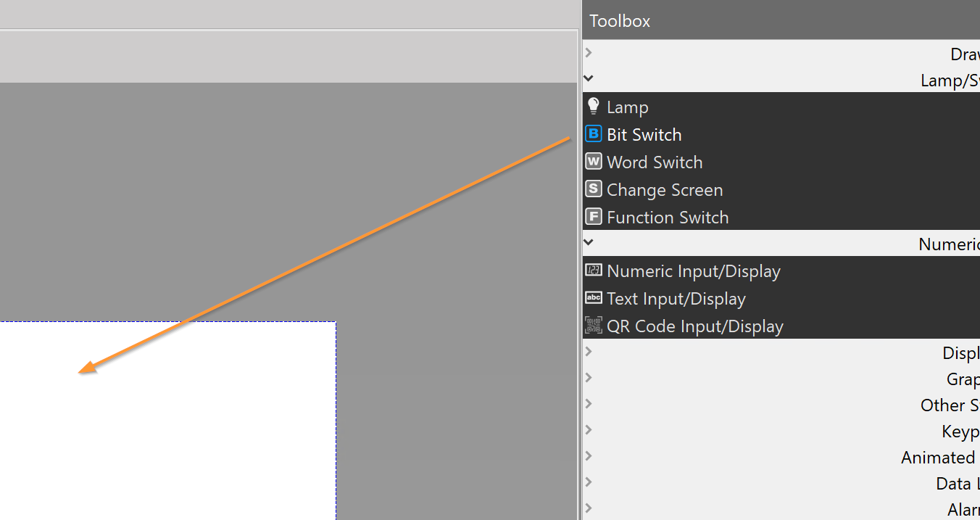This screenshot has height=520, width=980.
Task: Choose the QR Code Input/Display icon
Action: tap(594, 326)
